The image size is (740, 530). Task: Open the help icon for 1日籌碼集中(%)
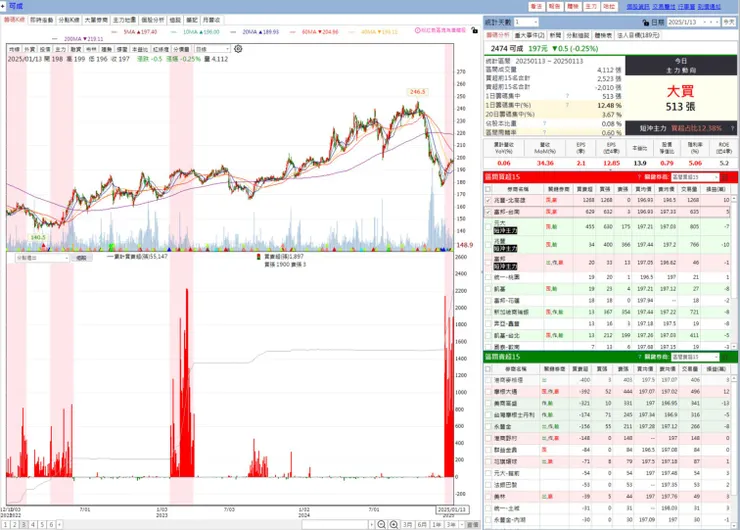(x=567, y=105)
